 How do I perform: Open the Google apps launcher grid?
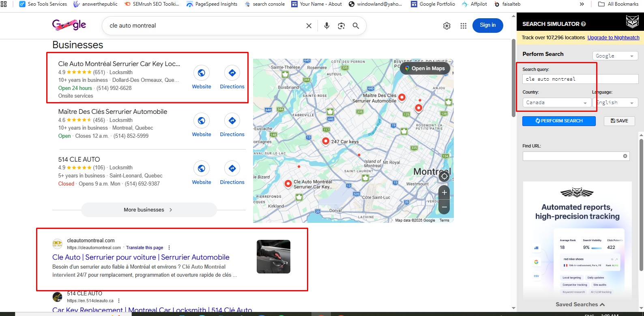click(x=463, y=26)
